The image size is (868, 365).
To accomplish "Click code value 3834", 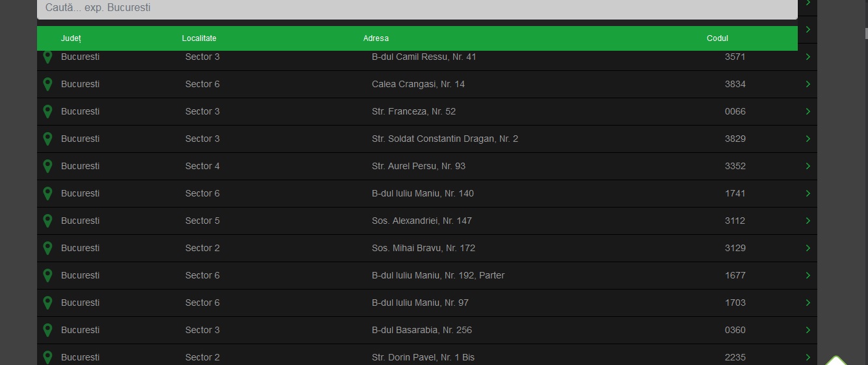I will pos(735,84).
